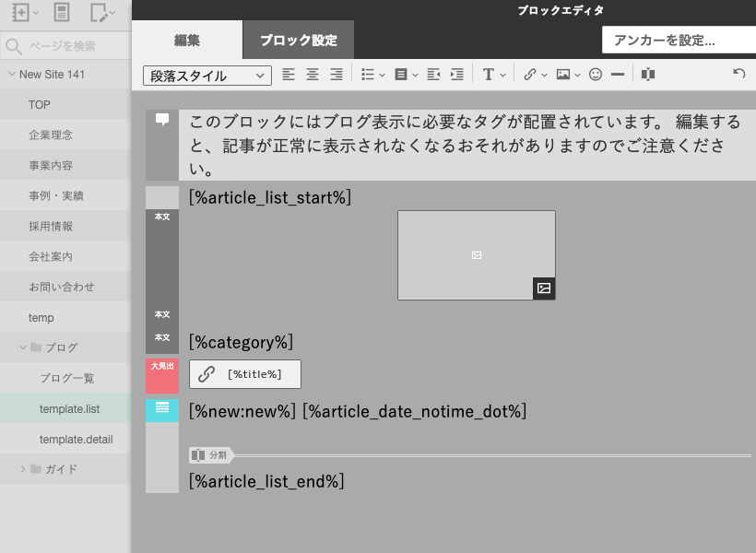This screenshot has width=756, height=553.
Task: Open dropdown arrow next to add page
Action: click(x=35, y=13)
